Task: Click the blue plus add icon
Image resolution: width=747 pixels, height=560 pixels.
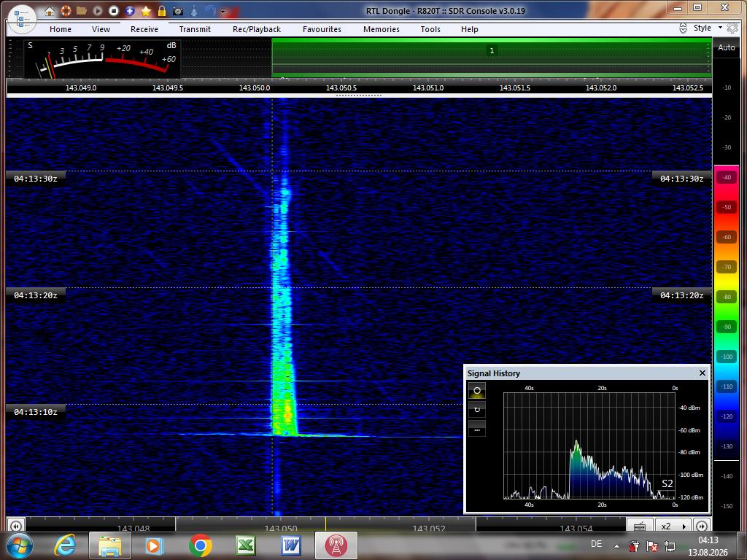Action: point(130,10)
